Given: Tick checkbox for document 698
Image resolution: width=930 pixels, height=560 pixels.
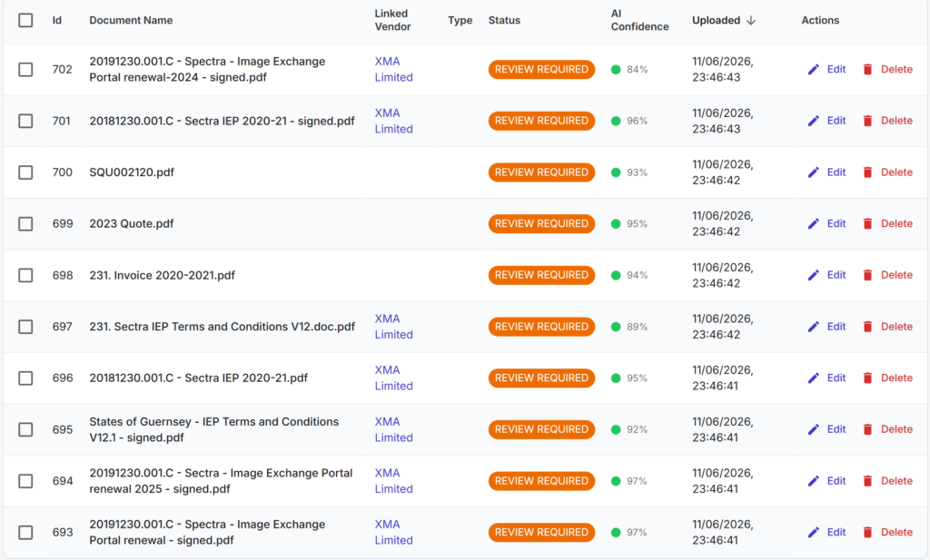Looking at the screenshot, I should (x=25, y=275).
